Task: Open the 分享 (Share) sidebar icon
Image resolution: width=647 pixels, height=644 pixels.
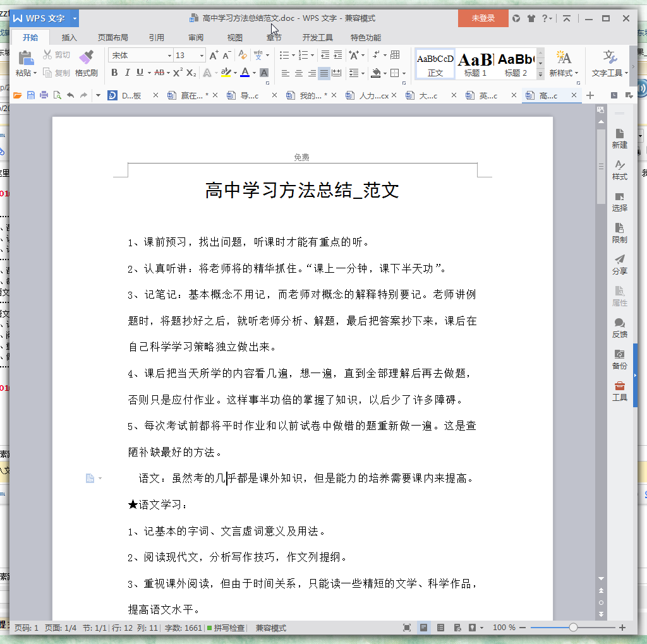Action: pos(620,264)
